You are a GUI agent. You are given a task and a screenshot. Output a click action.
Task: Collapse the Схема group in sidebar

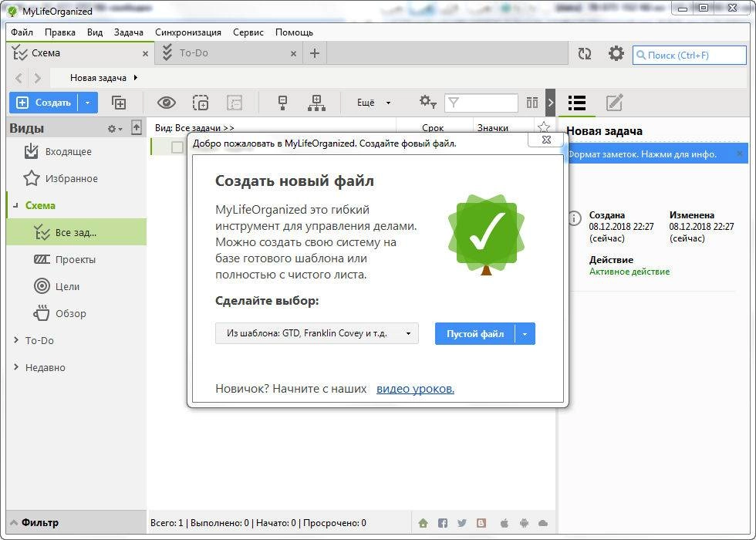[x=16, y=206]
